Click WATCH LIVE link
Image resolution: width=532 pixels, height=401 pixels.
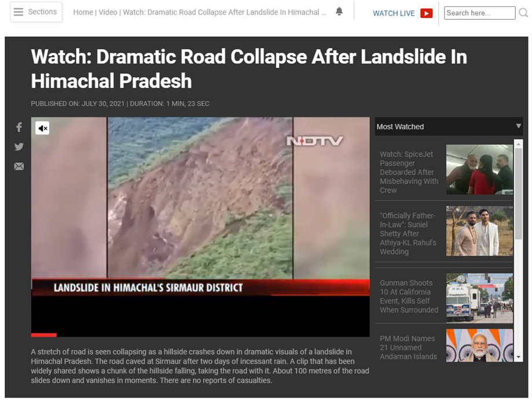coord(394,13)
